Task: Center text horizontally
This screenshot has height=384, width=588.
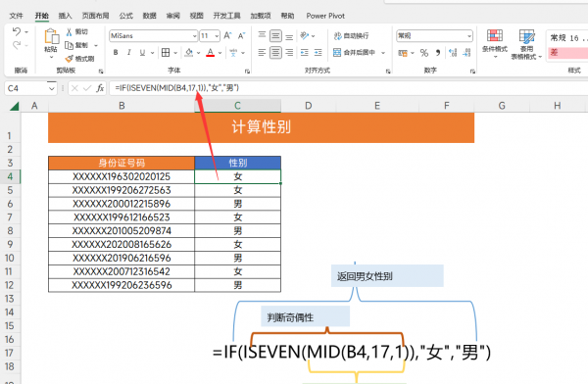Action: click(x=275, y=53)
